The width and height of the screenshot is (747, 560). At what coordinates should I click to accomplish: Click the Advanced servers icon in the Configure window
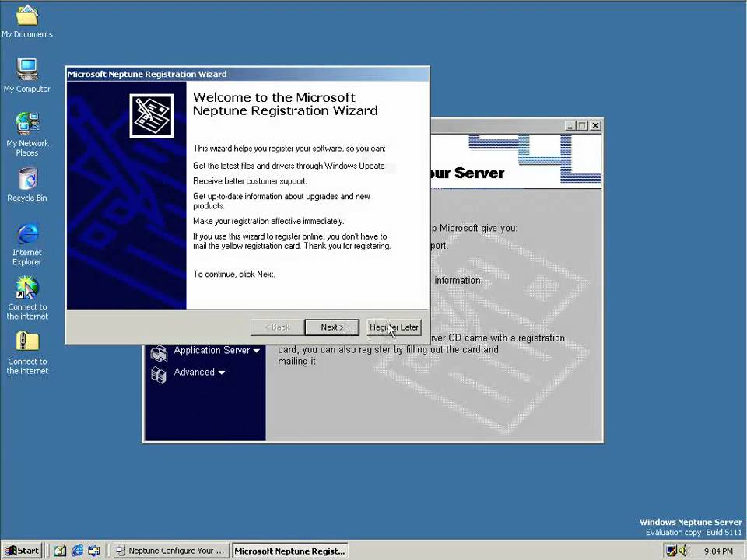(x=159, y=375)
